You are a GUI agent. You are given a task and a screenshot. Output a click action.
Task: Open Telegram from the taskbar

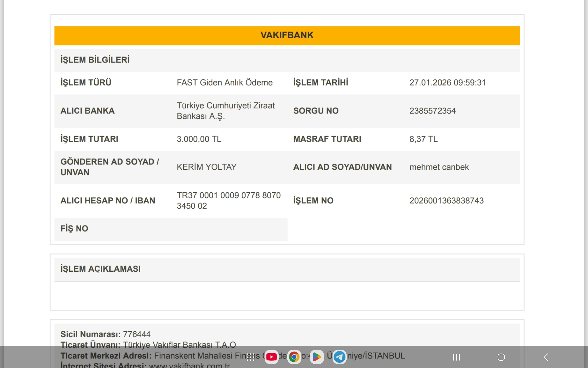tap(339, 357)
